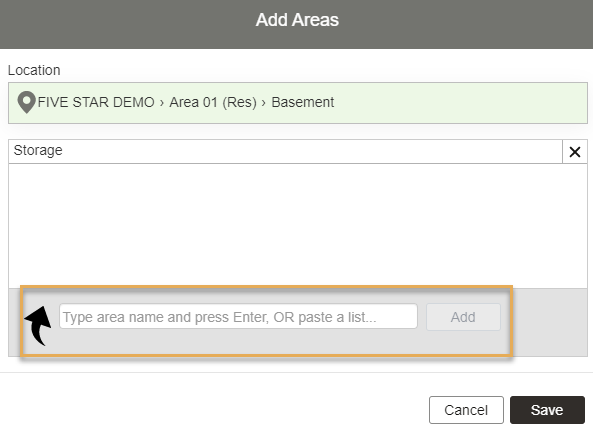Select the Storage area row

tap(285, 151)
